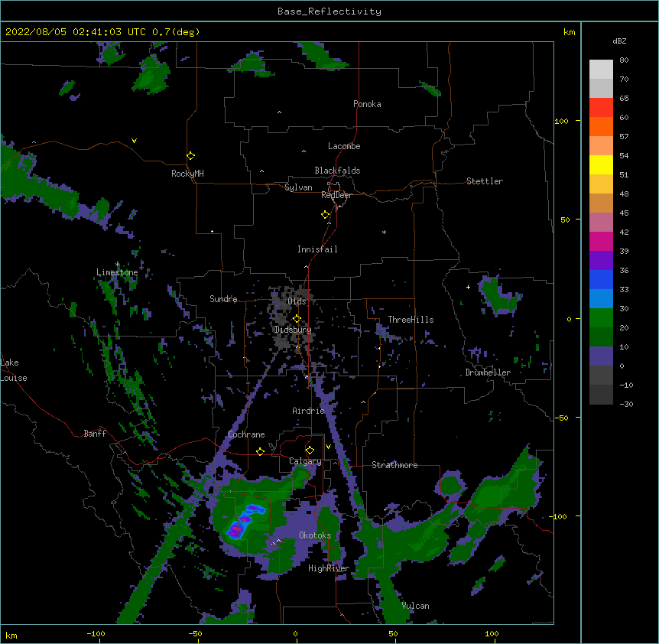Click the RedDeer city label
The height and width of the screenshot is (644, 659).
coord(336,195)
